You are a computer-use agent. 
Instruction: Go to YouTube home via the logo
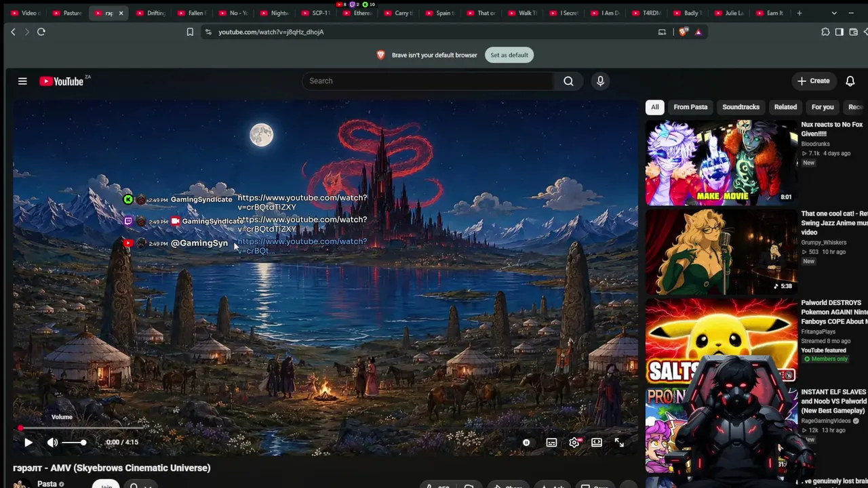point(62,81)
